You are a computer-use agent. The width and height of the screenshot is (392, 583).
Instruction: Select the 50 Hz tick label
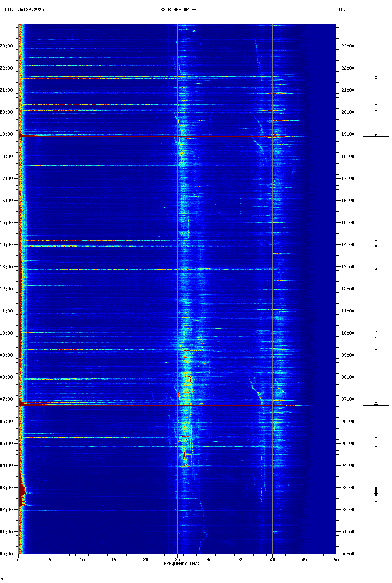click(336, 560)
